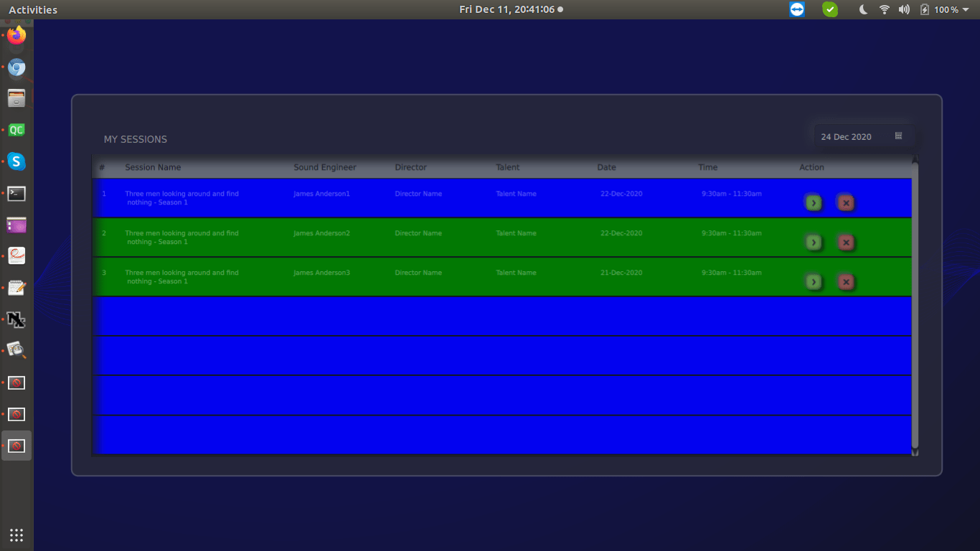Select the Session Name column header

click(x=153, y=167)
